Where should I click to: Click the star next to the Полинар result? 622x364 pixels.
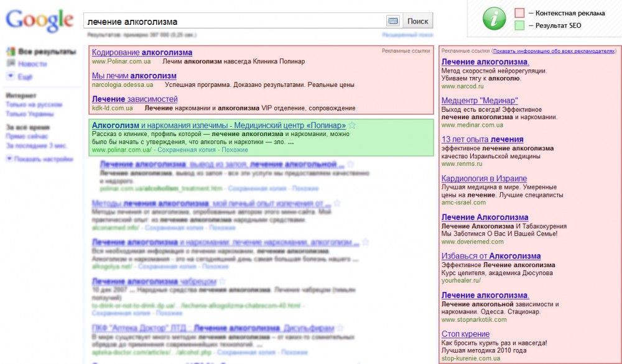(352, 125)
